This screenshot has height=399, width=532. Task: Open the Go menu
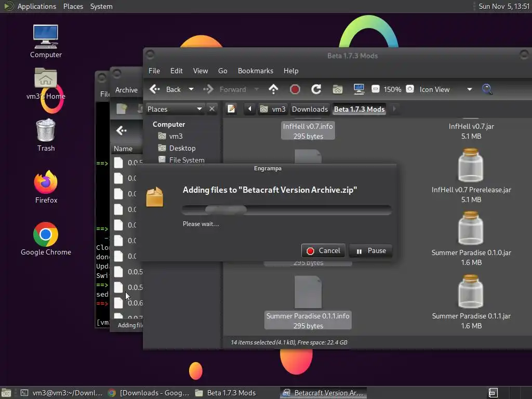click(x=222, y=71)
